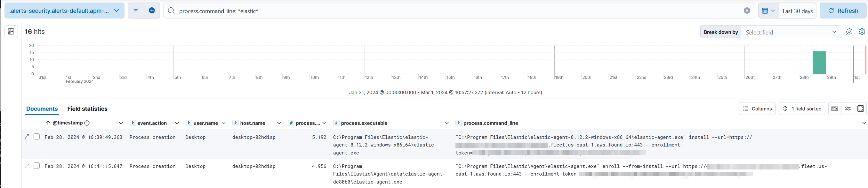
Task: Add a new filter with plus icon
Action: pyautogui.click(x=152, y=11)
